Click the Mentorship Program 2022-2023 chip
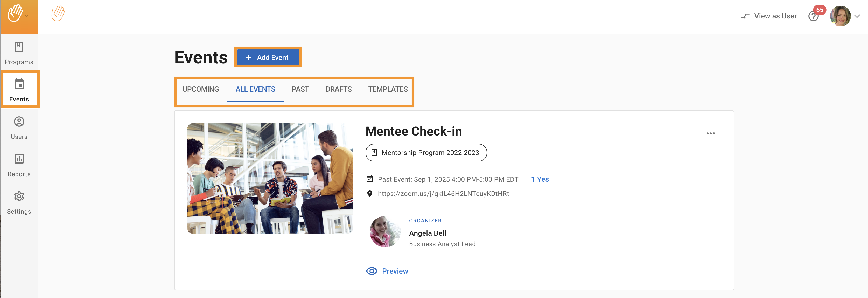868x298 pixels. (x=426, y=153)
